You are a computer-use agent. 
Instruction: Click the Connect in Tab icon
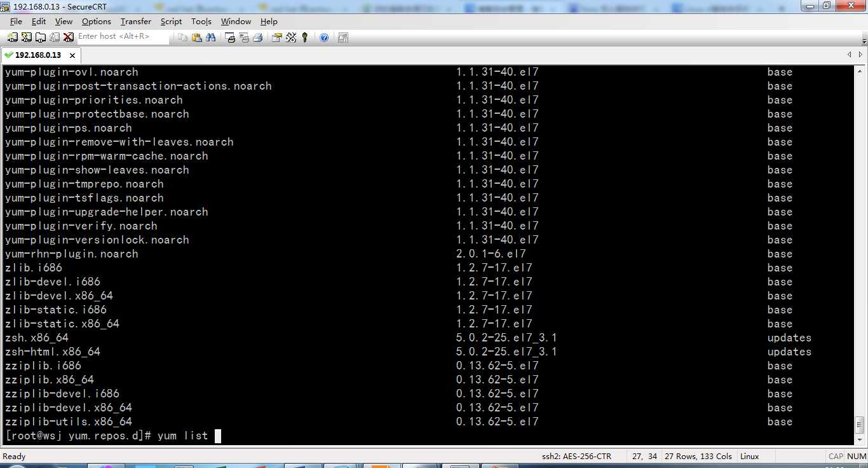coord(41,38)
